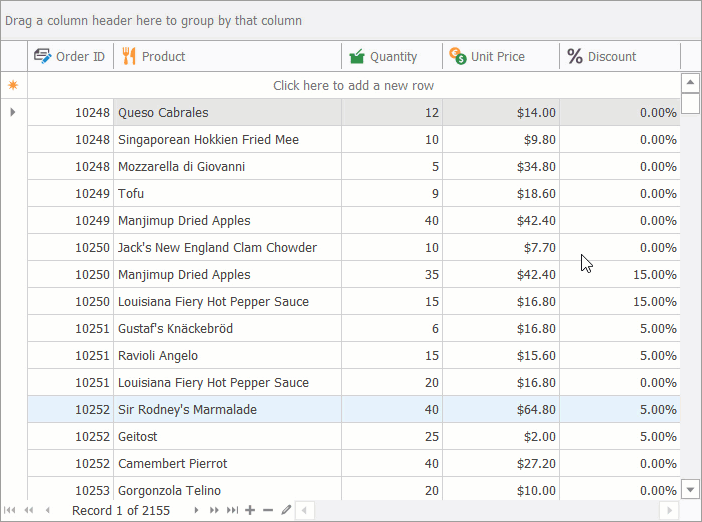Edit current record with pencil icon

(x=286, y=511)
